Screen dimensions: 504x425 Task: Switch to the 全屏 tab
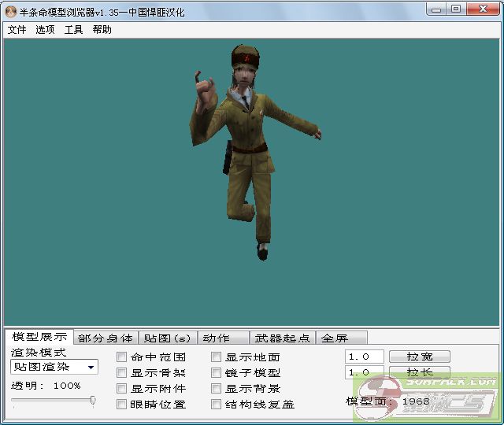coord(335,338)
